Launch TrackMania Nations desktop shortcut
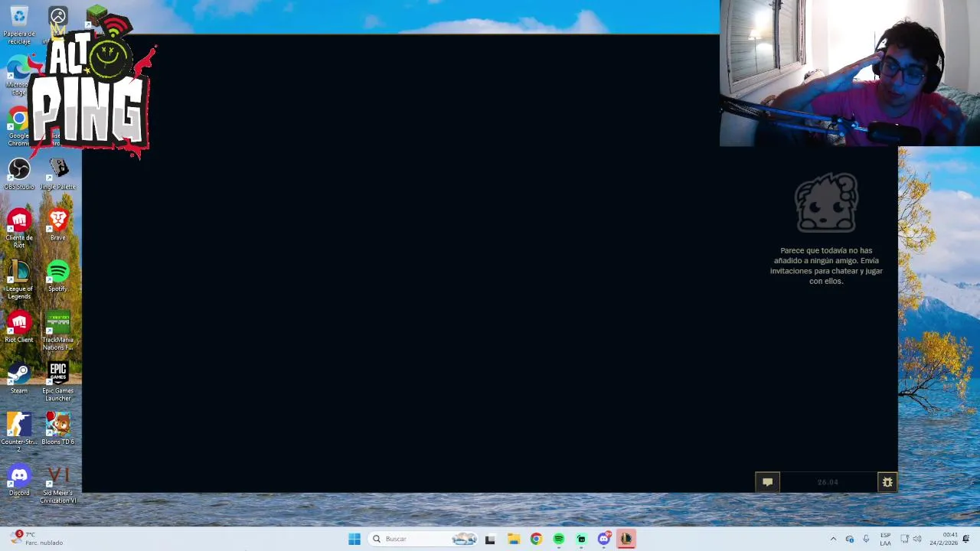The width and height of the screenshot is (980, 551). (58, 331)
